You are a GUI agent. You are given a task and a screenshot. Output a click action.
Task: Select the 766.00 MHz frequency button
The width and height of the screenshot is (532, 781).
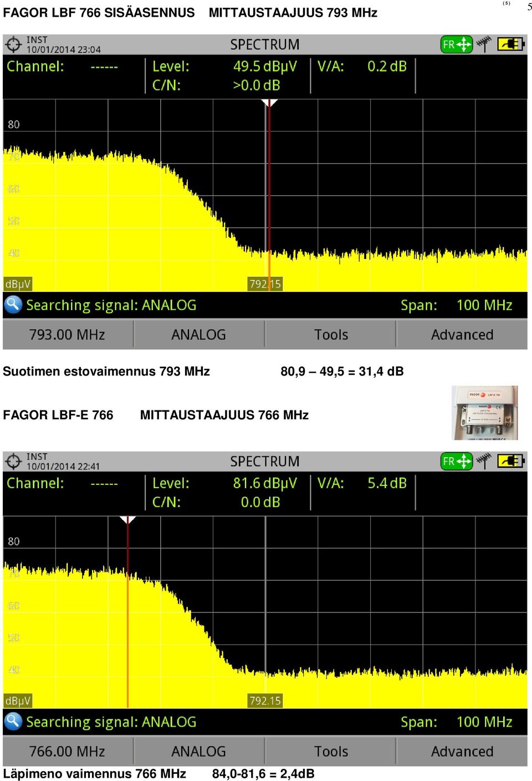pyautogui.click(x=68, y=752)
